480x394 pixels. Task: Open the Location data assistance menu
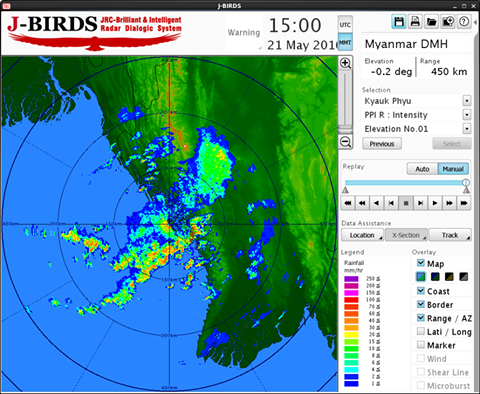362,235
